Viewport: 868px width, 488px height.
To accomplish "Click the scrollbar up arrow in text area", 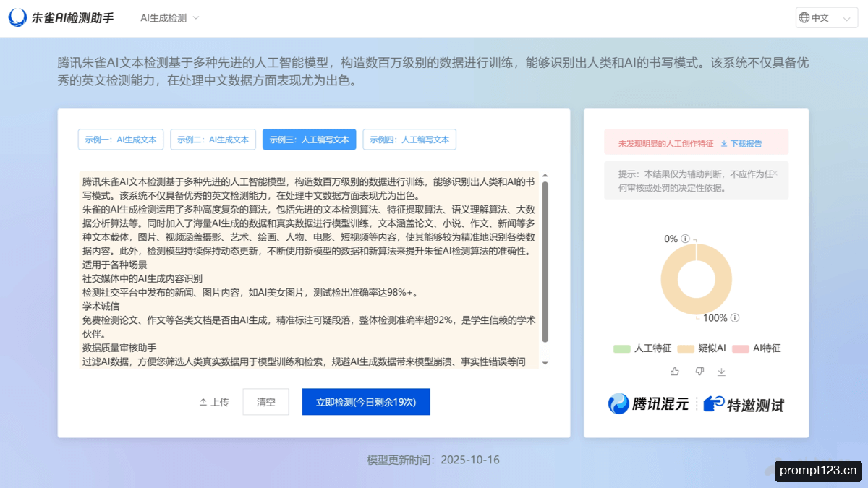I will (545, 176).
